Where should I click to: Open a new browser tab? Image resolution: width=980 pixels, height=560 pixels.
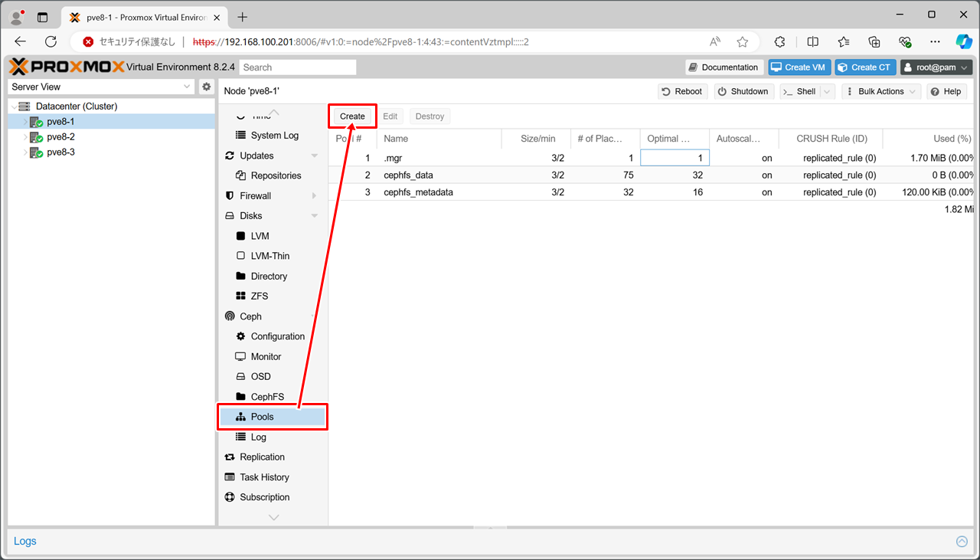tap(243, 17)
